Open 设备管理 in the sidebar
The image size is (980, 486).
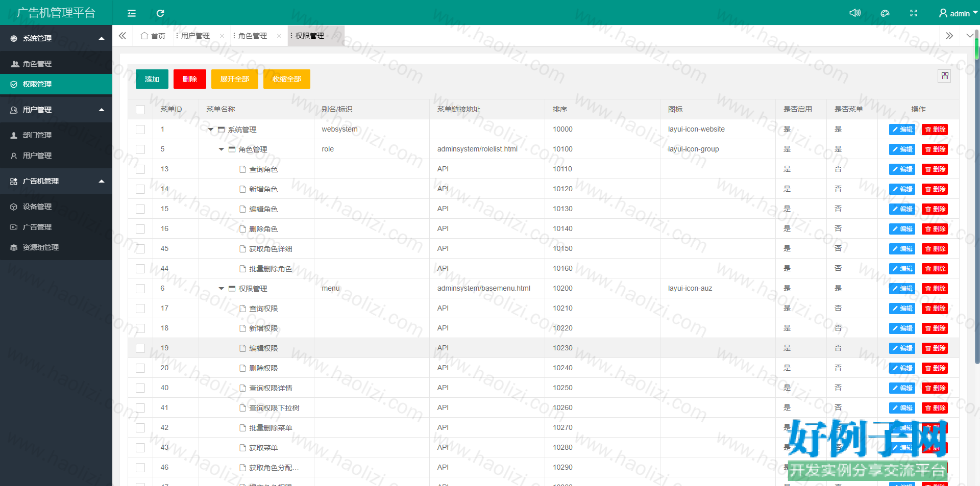pos(56,207)
